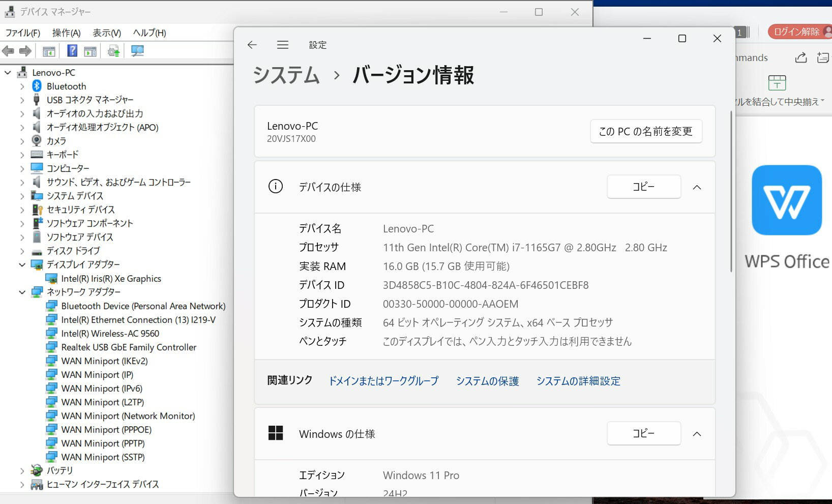Screen dimensions: 832x504
Task: Click the このPCの名前を変更 button
Action: coord(646,131)
